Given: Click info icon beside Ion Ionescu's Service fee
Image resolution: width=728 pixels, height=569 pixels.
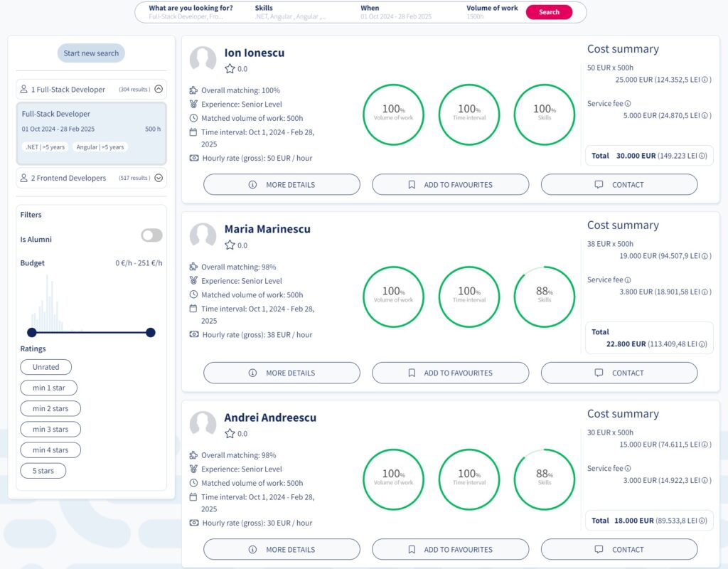Looking at the screenshot, I should click(x=628, y=104).
